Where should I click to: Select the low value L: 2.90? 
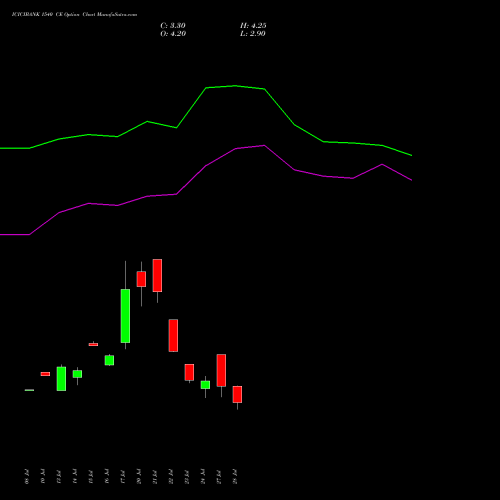tap(253, 34)
